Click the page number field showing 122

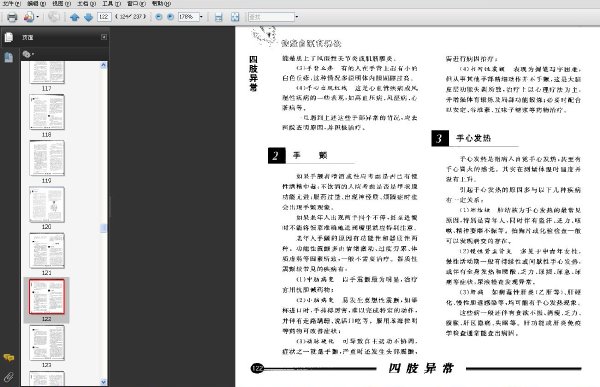point(104,17)
